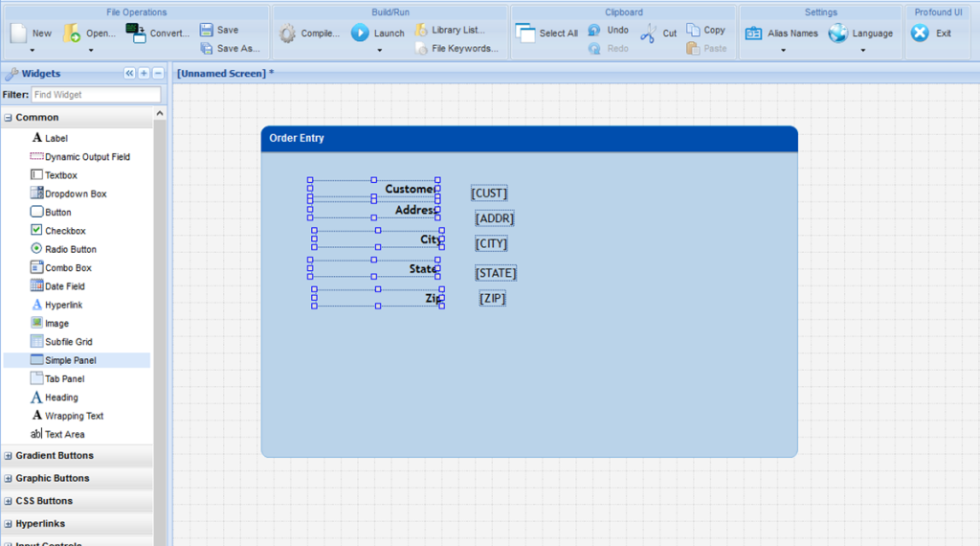
Task: Click the Exit icon in Profound UI
Action: tap(920, 34)
